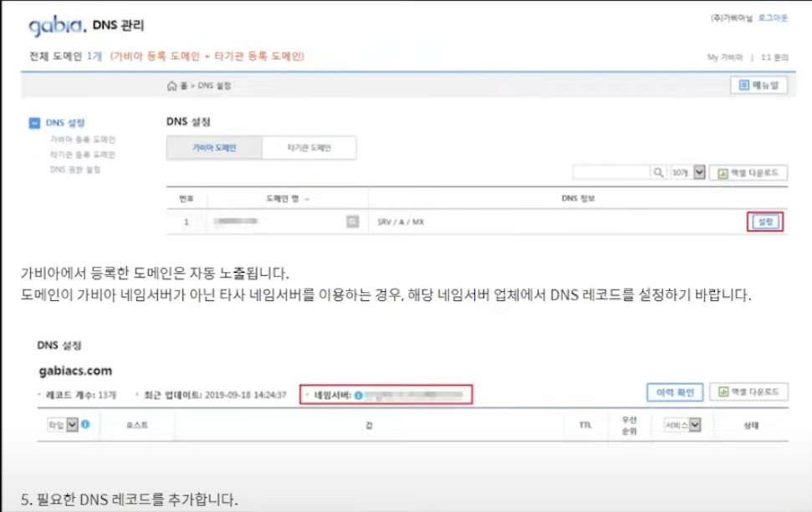Switch to the 타기관 도메인 tab
The width and height of the screenshot is (812, 512).
[309, 148]
